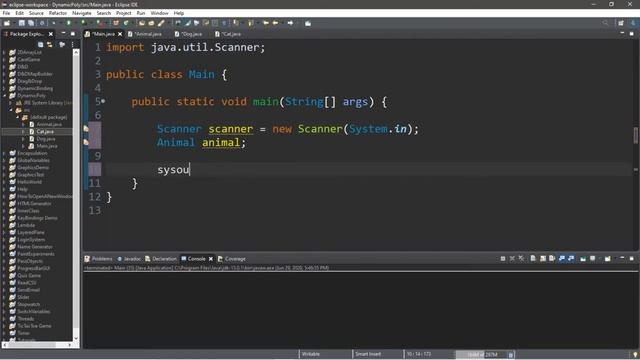The width and height of the screenshot is (640, 360).
Task: Select Main.java in Package Explorer
Action: coord(47,146)
